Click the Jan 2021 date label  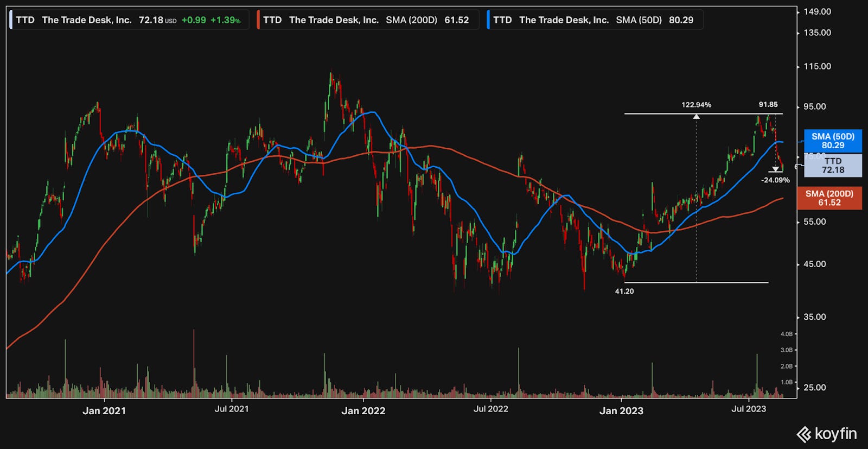click(x=104, y=411)
